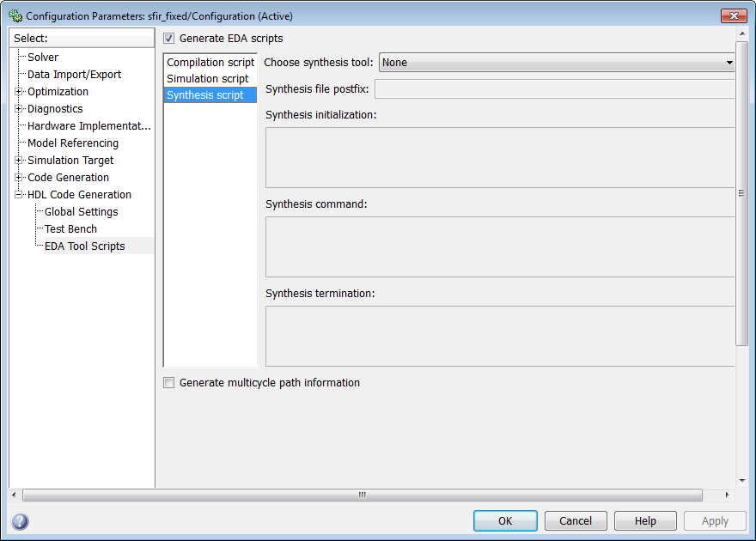
Task: Enable Generate multicycle path information
Action: coord(168,382)
